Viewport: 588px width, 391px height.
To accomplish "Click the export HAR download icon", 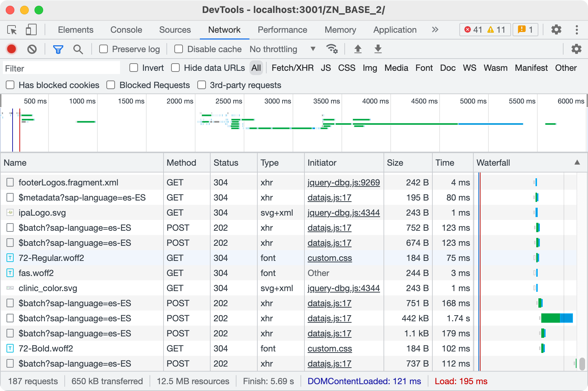I will (378, 49).
